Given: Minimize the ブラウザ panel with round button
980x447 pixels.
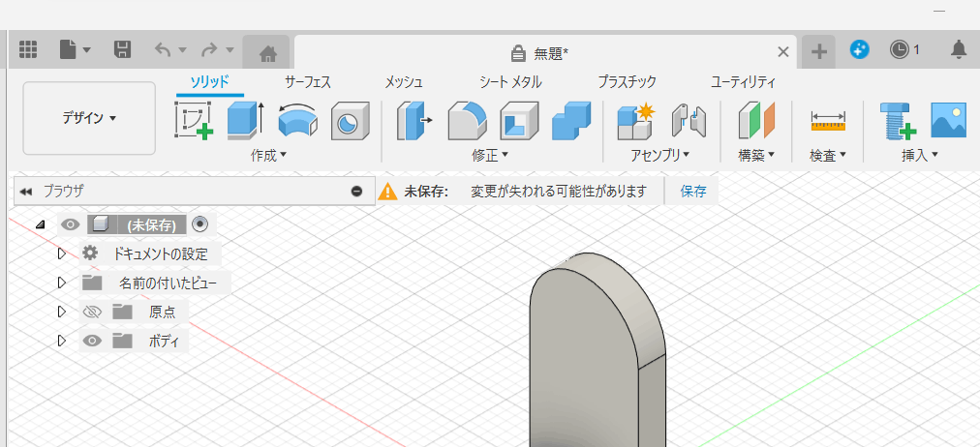Looking at the screenshot, I should (x=357, y=191).
